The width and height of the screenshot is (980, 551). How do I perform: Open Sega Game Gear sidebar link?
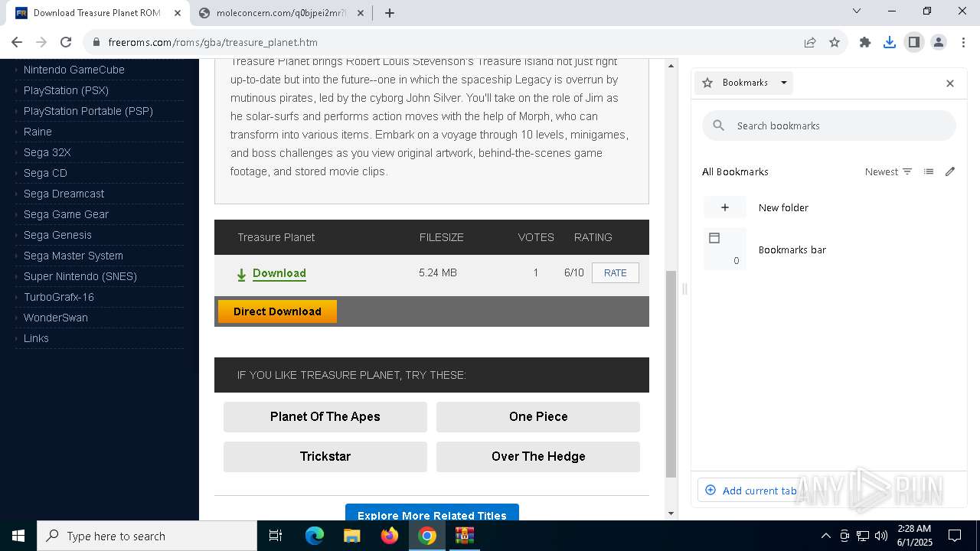point(66,214)
